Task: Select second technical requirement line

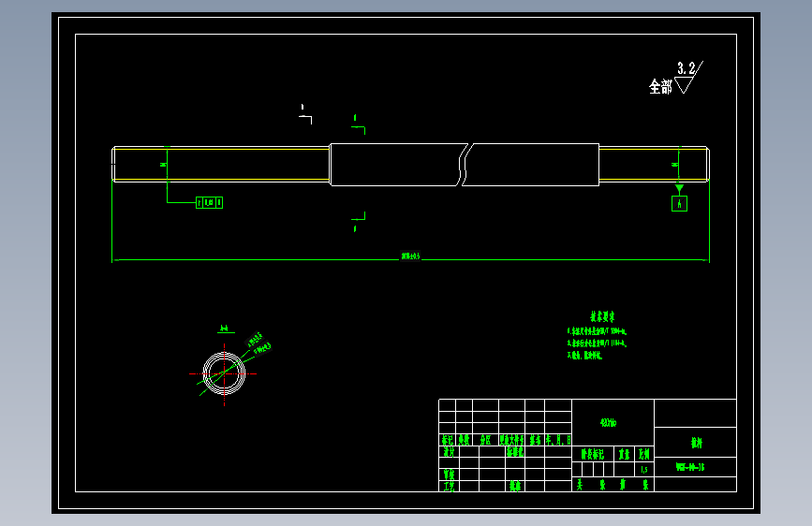Action: [597, 343]
